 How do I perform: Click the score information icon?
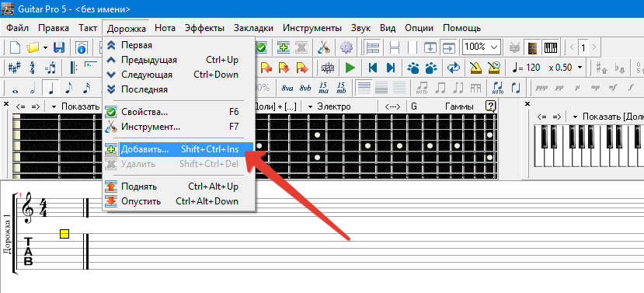coord(82,47)
